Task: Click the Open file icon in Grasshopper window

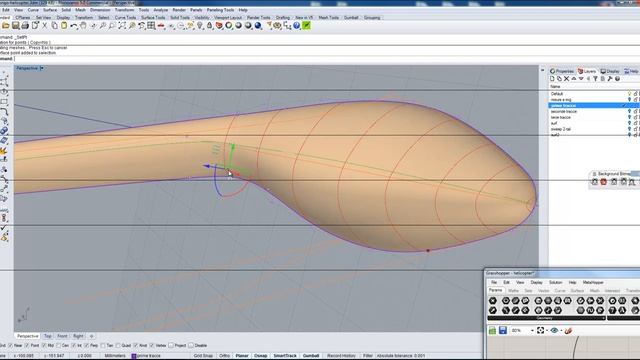Action: pos(493,330)
